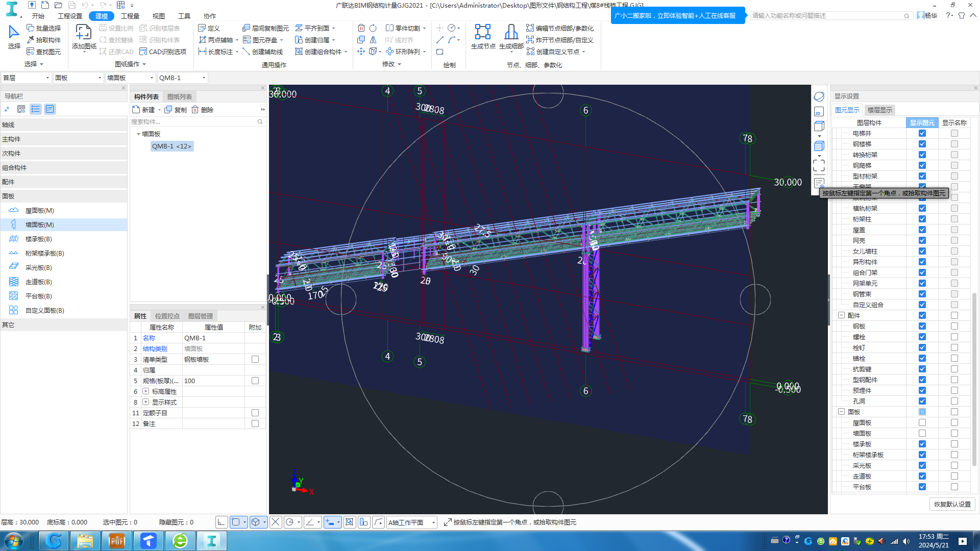The width and height of the screenshot is (980, 551).
Task: Click the 环形阵列 tool
Action: tap(403, 52)
